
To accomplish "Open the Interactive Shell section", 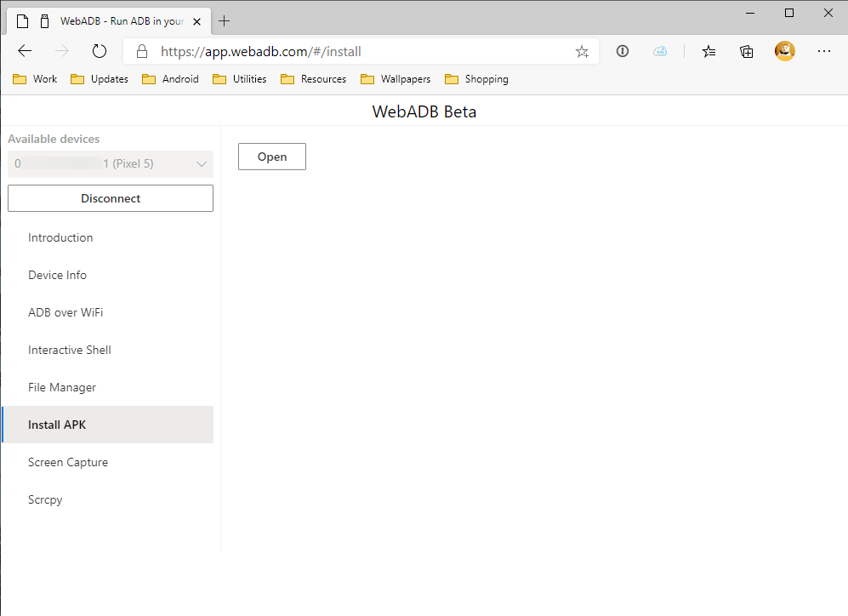I will 108,350.
